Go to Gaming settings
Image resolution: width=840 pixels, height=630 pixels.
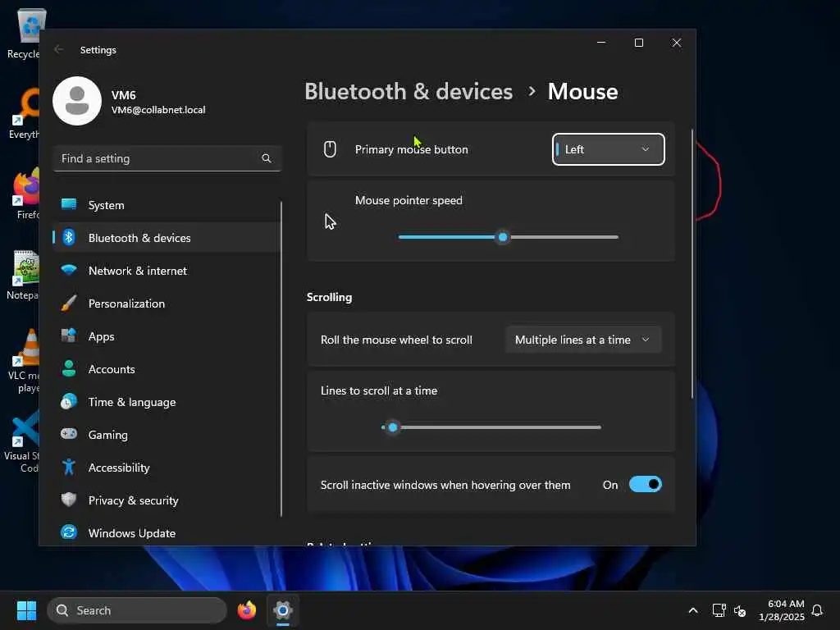[167, 435]
